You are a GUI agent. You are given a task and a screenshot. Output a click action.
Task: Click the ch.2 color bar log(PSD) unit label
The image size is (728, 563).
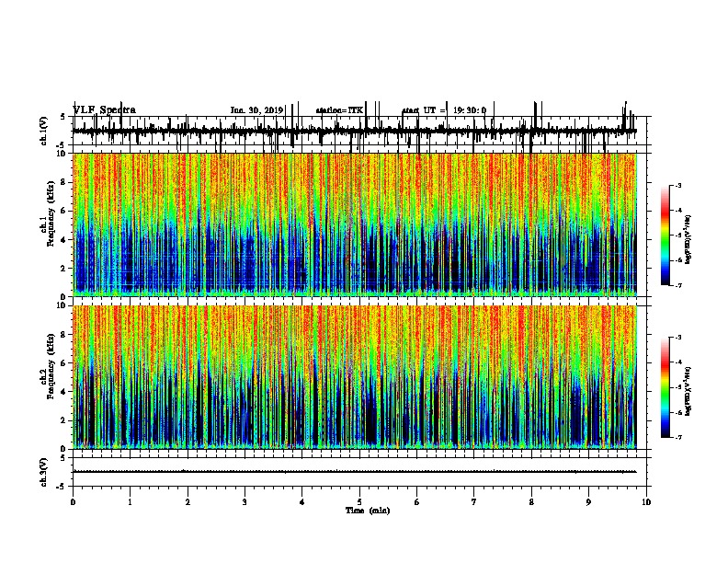click(688, 391)
